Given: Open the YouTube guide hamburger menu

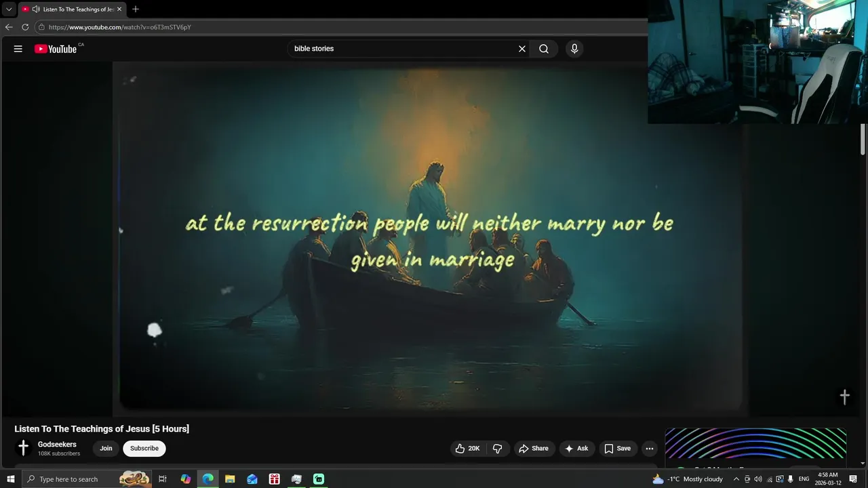Looking at the screenshot, I should (x=18, y=49).
